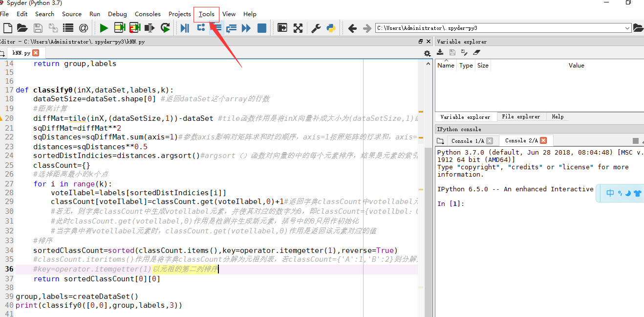This screenshot has width=644, height=317.
Task: Open editor options gear icon
Action: coord(428,53)
